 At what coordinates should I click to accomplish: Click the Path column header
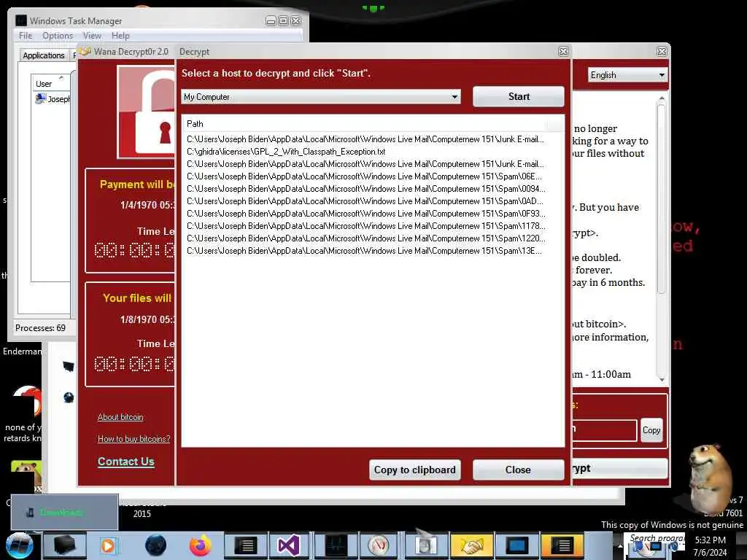tap(365, 124)
